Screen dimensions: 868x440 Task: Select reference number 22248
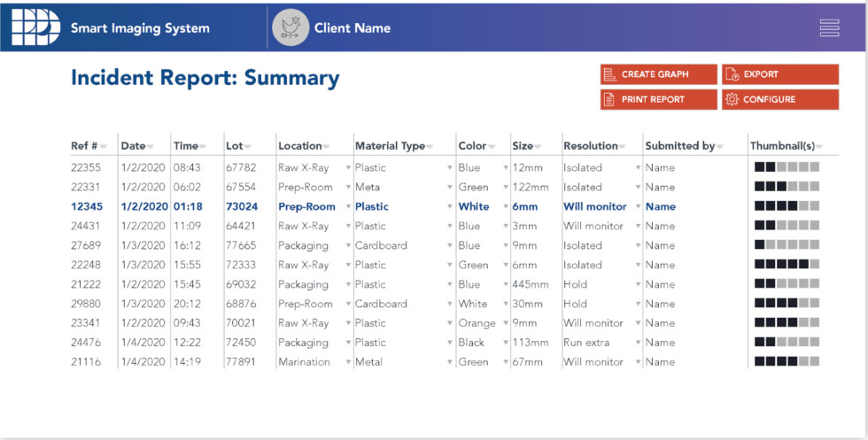point(86,265)
